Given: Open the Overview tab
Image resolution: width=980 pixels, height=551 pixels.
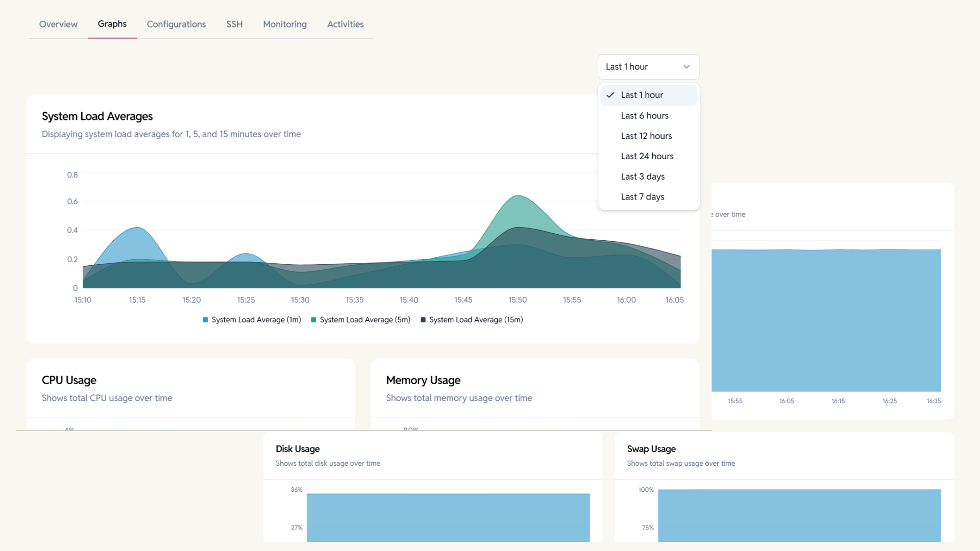Looking at the screenshot, I should (58, 24).
